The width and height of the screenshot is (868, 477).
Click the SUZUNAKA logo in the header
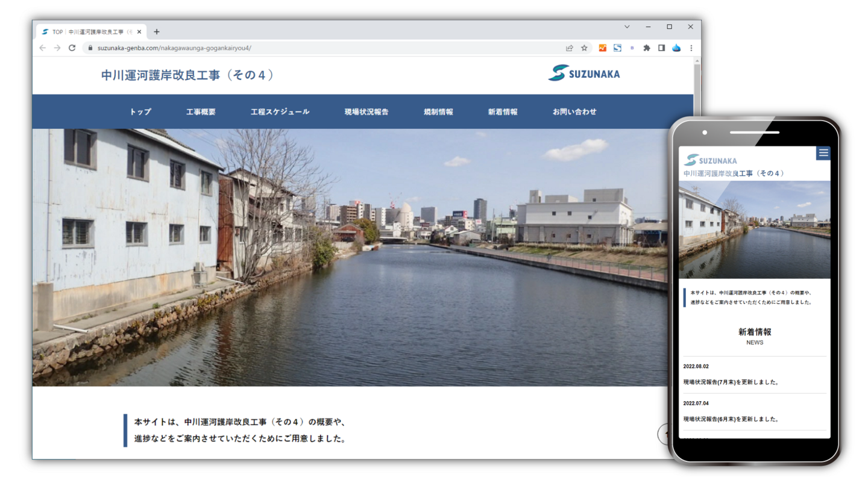[583, 73]
